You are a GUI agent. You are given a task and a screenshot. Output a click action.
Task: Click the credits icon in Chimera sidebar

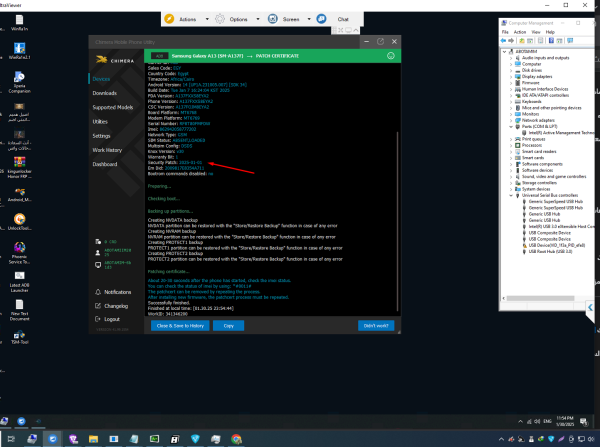(x=98, y=241)
